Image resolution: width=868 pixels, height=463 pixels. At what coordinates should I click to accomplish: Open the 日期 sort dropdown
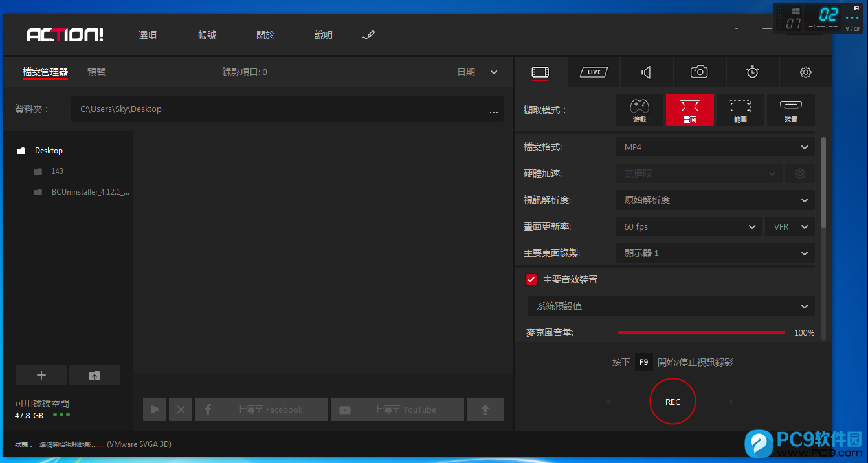click(x=477, y=72)
